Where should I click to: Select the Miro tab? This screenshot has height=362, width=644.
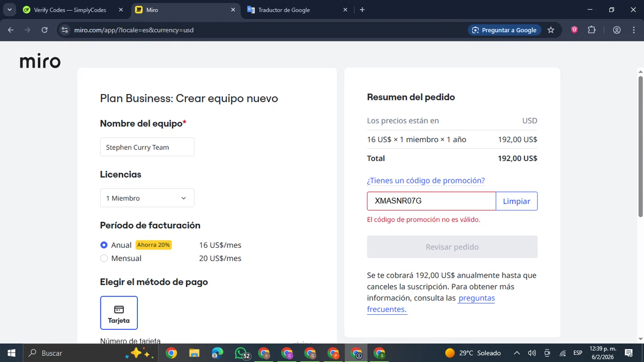(185, 9)
